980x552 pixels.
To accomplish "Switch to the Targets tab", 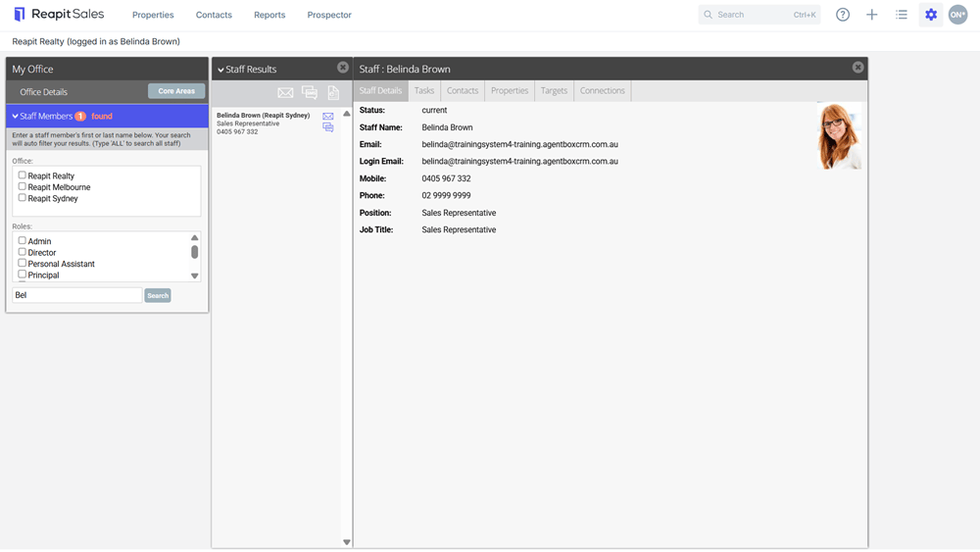I will 554,90.
